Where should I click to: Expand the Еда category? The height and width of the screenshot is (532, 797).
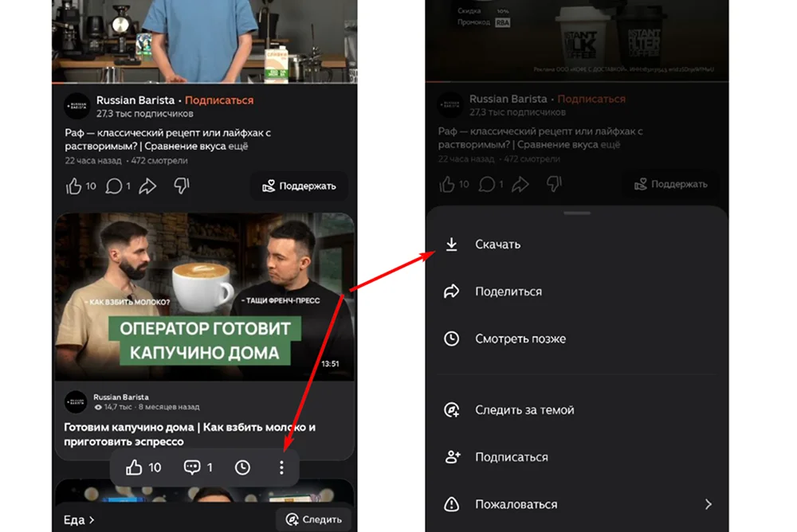(78, 519)
